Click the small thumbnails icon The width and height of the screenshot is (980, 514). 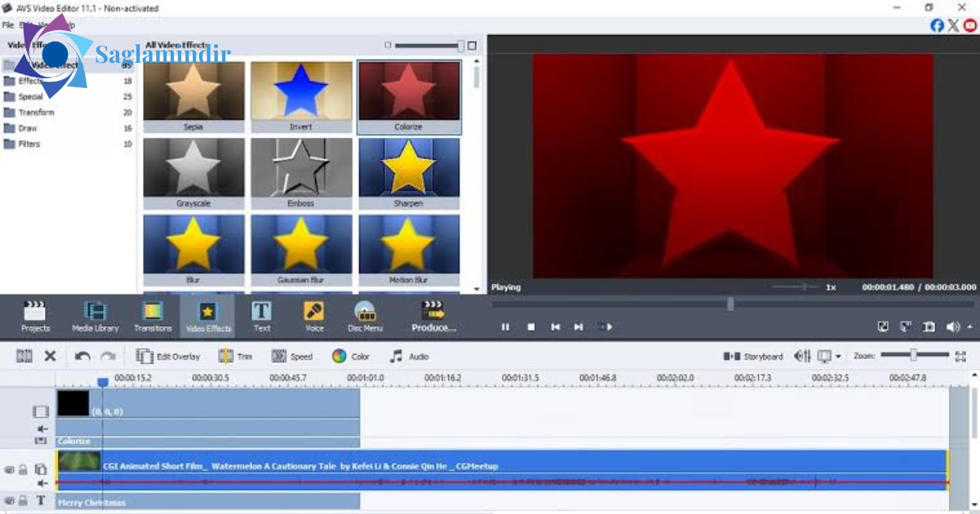pyautogui.click(x=388, y=46)
